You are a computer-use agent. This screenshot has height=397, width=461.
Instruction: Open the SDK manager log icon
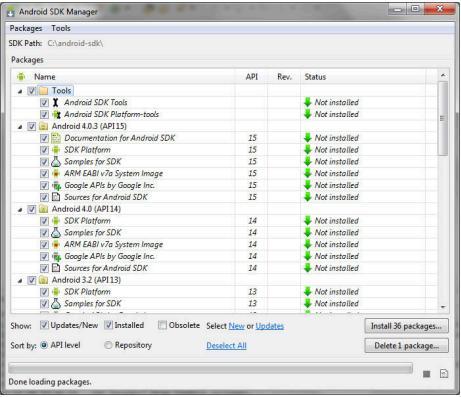444,374
